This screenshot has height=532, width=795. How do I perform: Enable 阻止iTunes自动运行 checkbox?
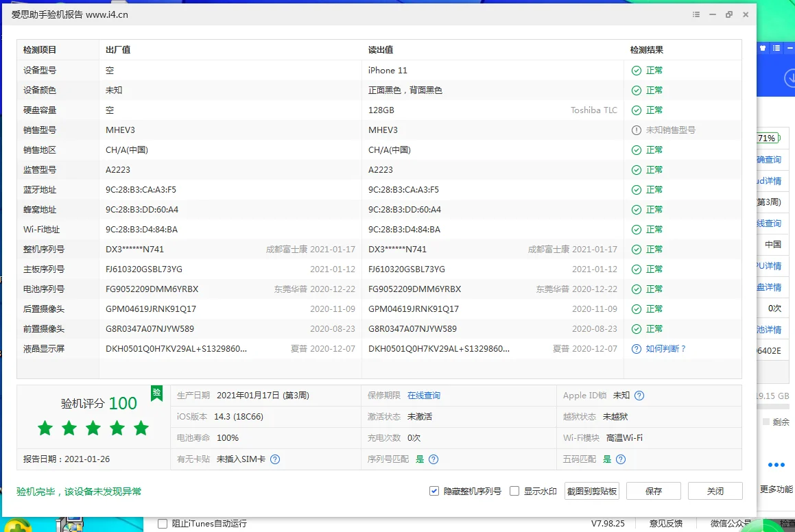point(163,523)
